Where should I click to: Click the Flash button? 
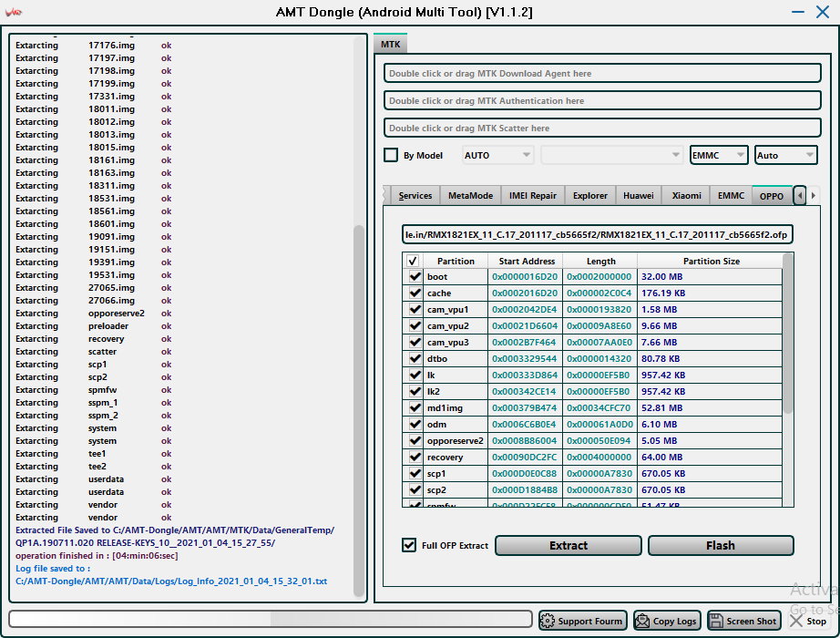(x=721, y=545)
